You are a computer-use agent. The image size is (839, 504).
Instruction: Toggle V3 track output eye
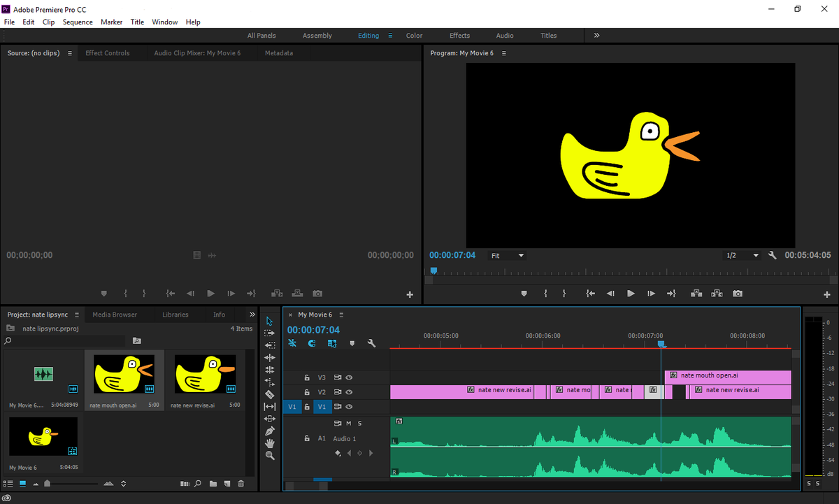349,377
